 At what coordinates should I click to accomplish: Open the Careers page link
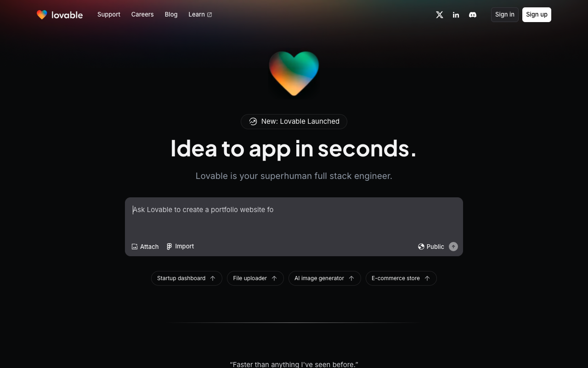point(142,14)
